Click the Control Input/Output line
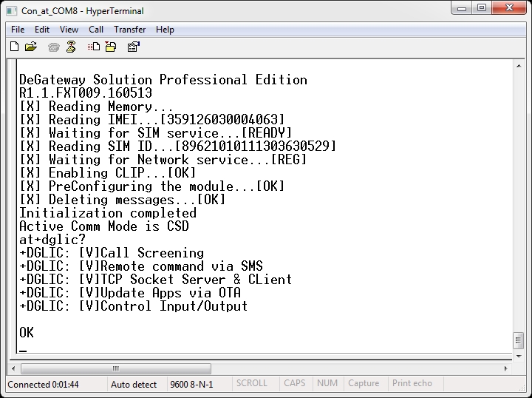 pyautogui.click(x=134, y=306)
